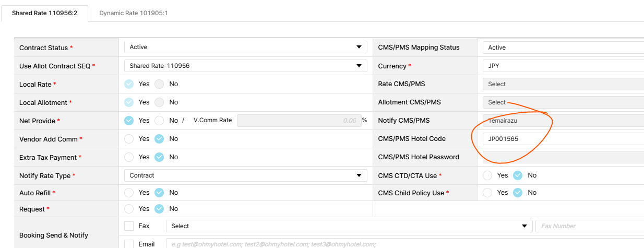Open CMS/PMS Mapping Status dropdown
Screen dimensions: 644x248
pos(564,48)
